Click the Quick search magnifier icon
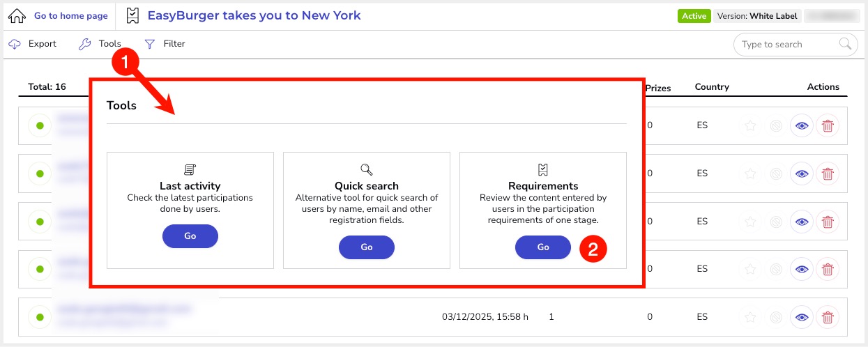This screenshot has width=868, height=347. pos(366,169)
